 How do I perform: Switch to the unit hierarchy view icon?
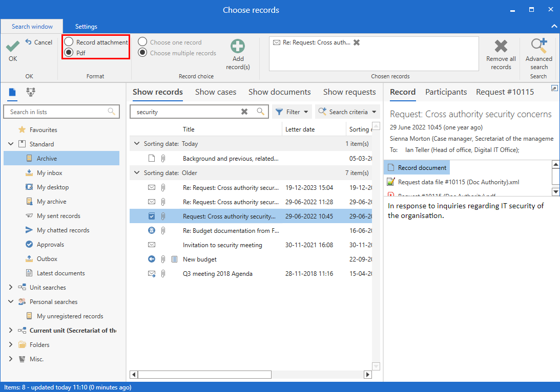coord(31,92)
